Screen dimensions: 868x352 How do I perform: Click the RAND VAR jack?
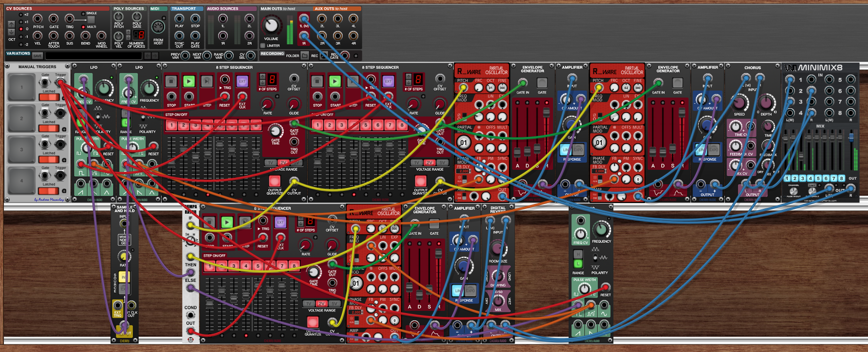pyautogui.click(x=229, y=56)
